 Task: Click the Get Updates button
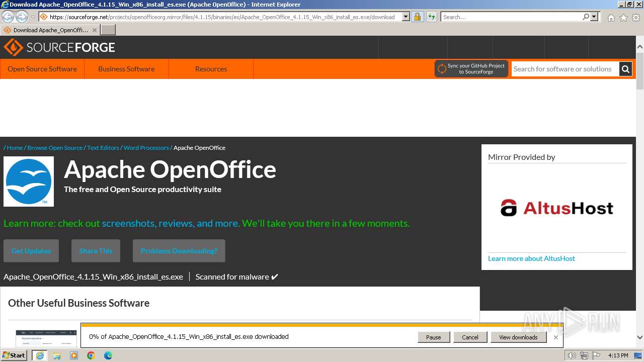[31, 251]
